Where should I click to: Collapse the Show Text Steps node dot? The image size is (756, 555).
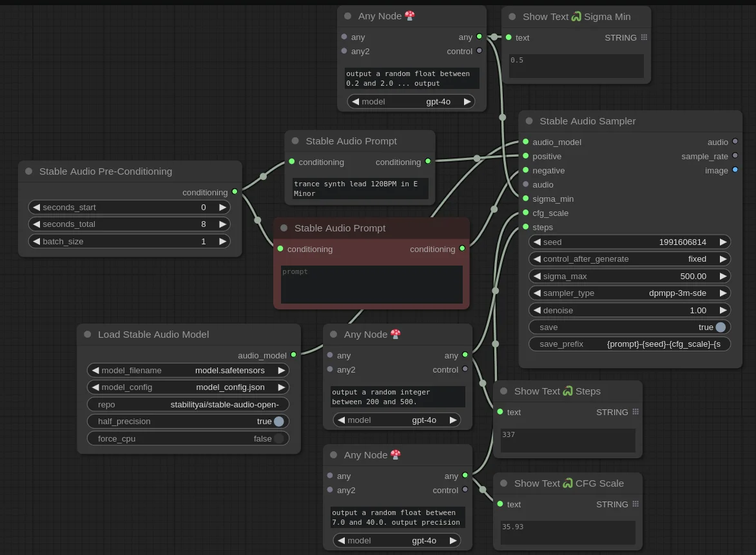point(504,391)
